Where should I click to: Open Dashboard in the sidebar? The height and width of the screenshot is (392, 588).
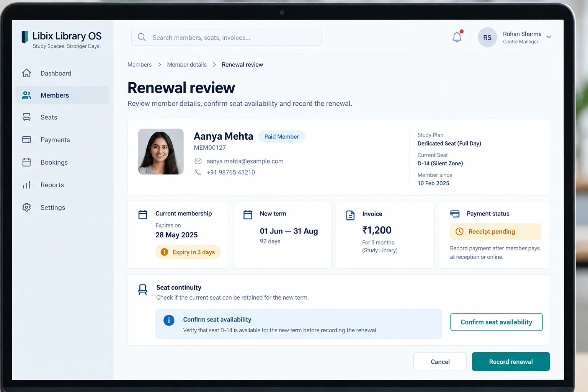63,73
